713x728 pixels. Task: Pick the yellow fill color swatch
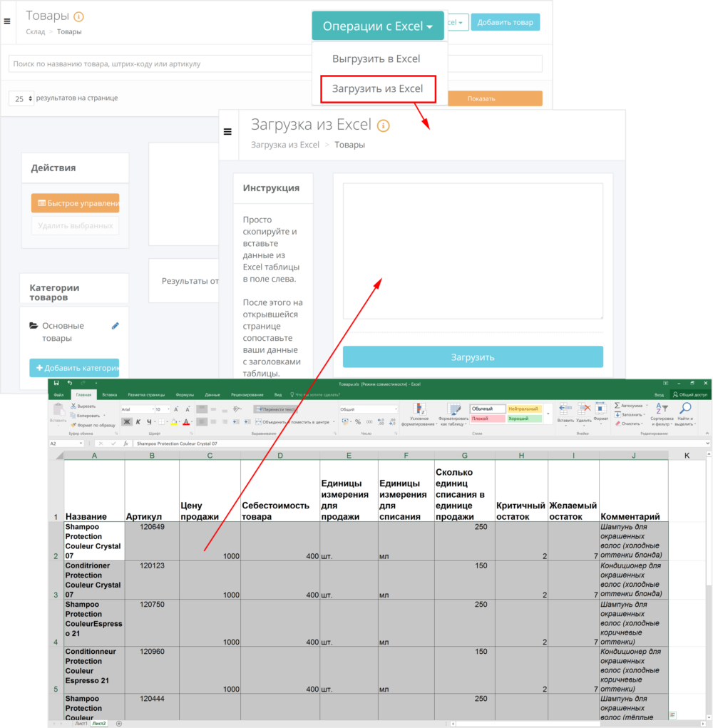coord(174,421)
